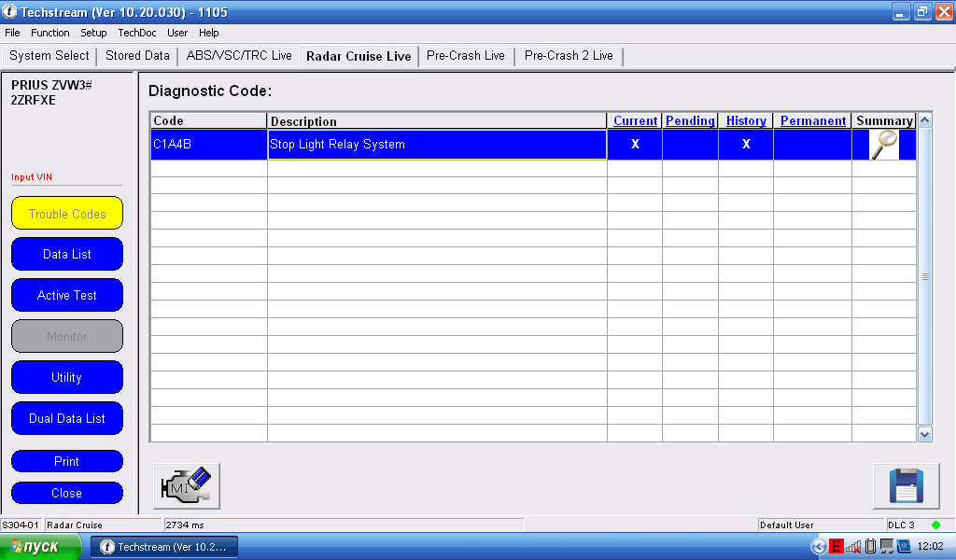Click the blue chip tray icon
Viewport: 956px width, 560px height.
click(904, 547)
